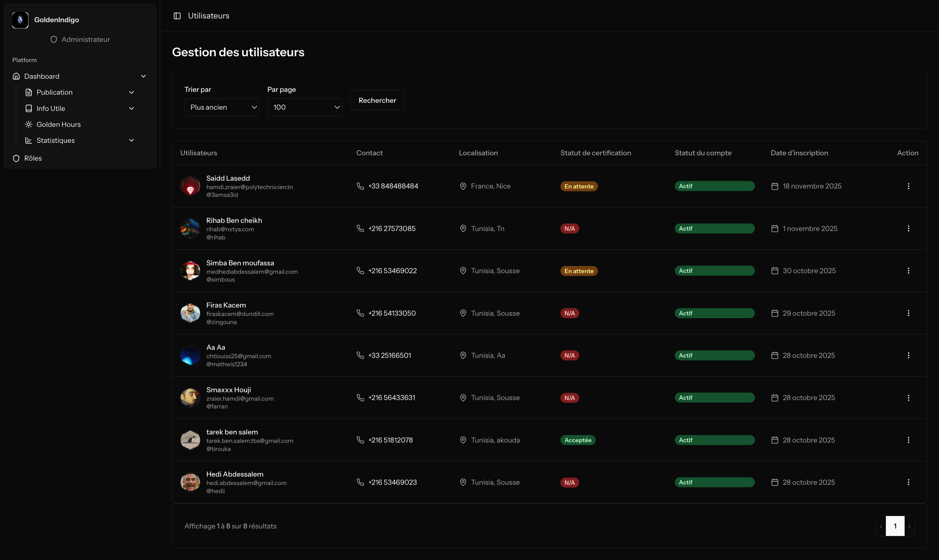Click phone number +216 56433631

pos(392,398)
